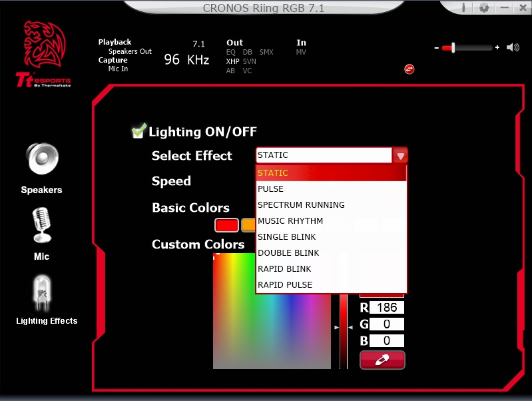Click the 96 KHz sample rate value
Screen dimensions: 532x401
point(186,60)
